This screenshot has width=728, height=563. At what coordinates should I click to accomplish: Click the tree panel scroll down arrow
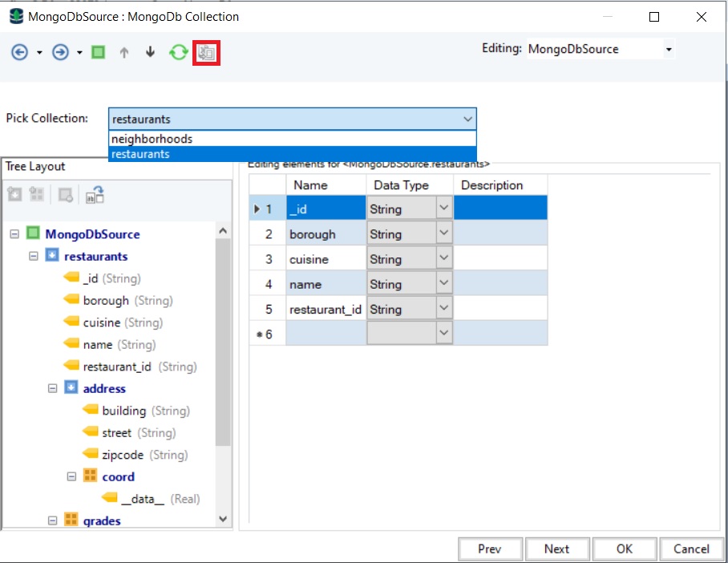223,519
